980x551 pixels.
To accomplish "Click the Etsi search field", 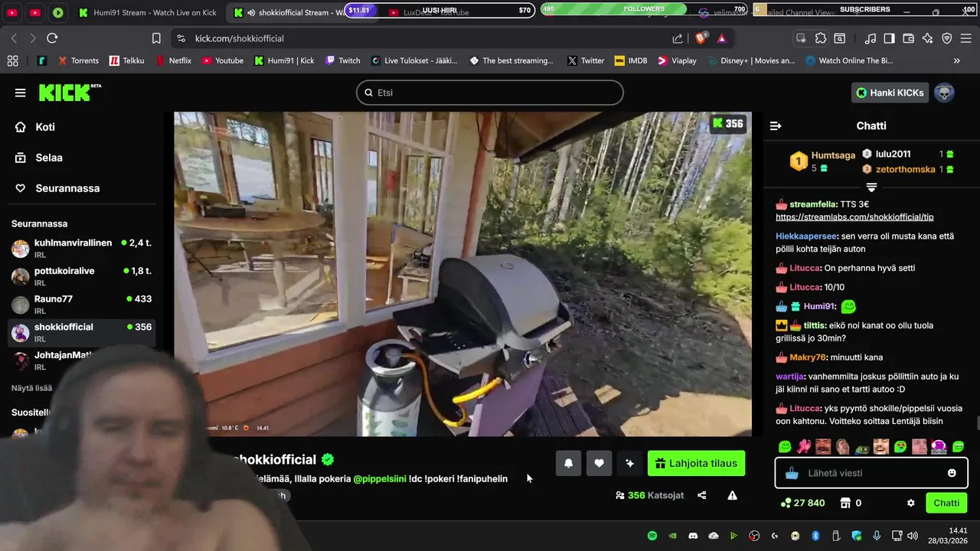I will click(x=490, y=93).
